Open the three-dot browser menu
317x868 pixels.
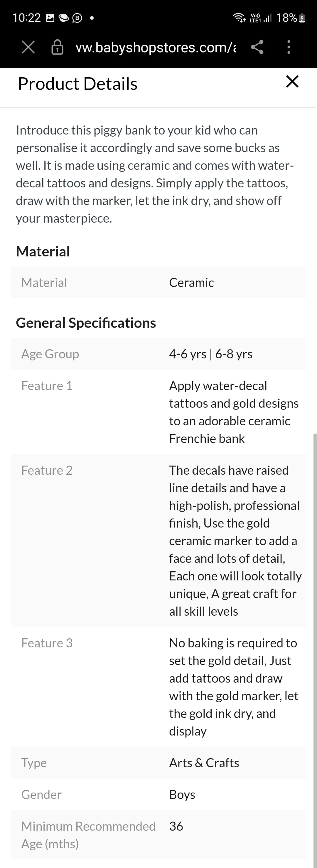click(x=289, y=47)
